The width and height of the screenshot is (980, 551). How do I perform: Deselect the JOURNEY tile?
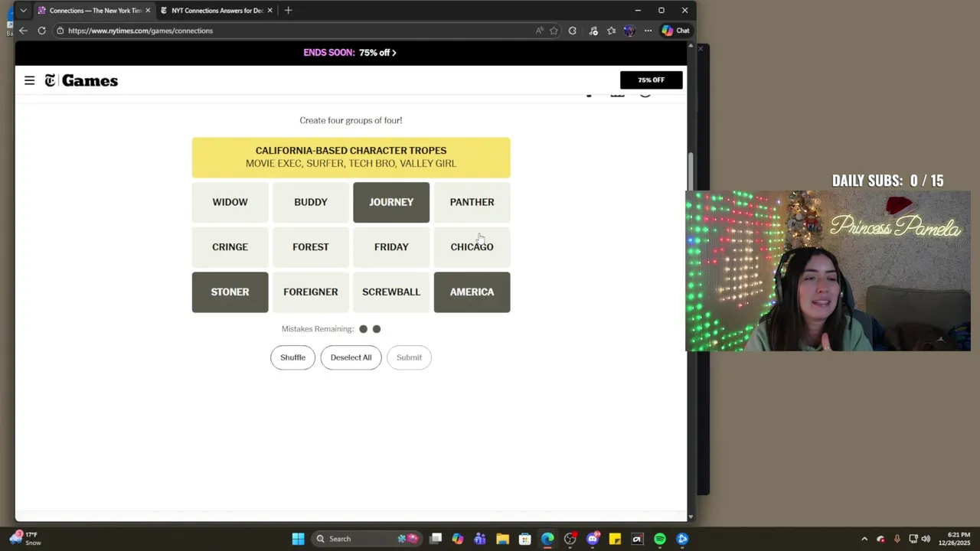tap(391, 202)
